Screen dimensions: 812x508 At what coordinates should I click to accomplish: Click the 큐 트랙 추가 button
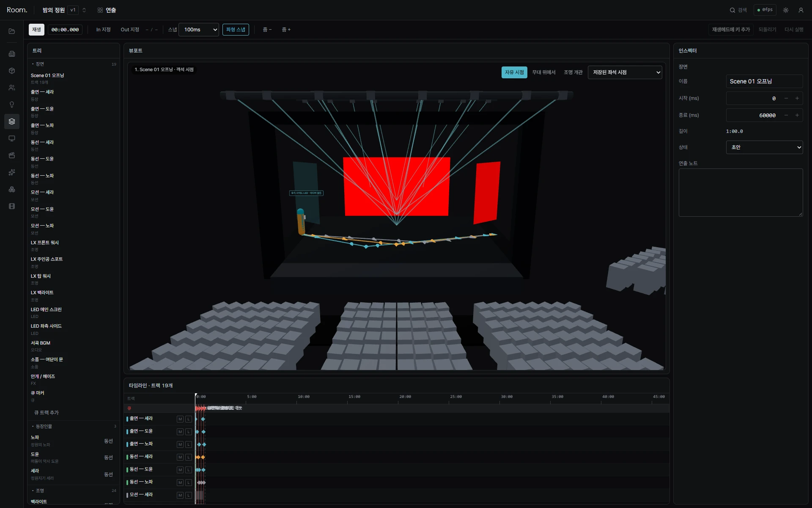[47, 413]
